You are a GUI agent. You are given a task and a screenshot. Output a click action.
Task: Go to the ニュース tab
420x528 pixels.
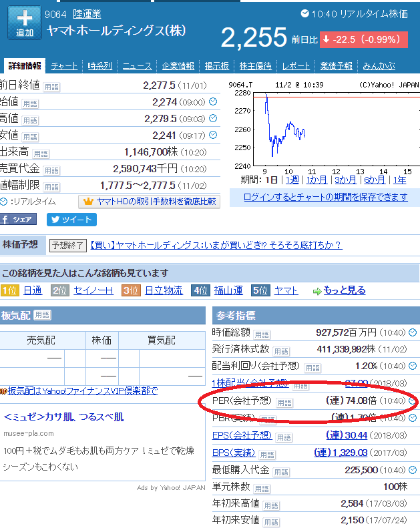point(137,66)
